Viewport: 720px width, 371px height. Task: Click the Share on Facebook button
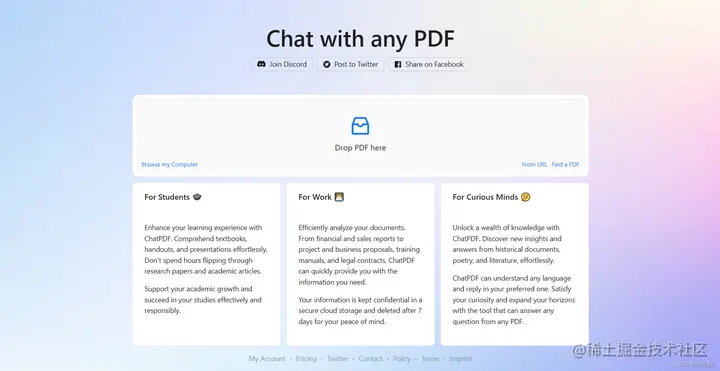click(x=429, y=64)
